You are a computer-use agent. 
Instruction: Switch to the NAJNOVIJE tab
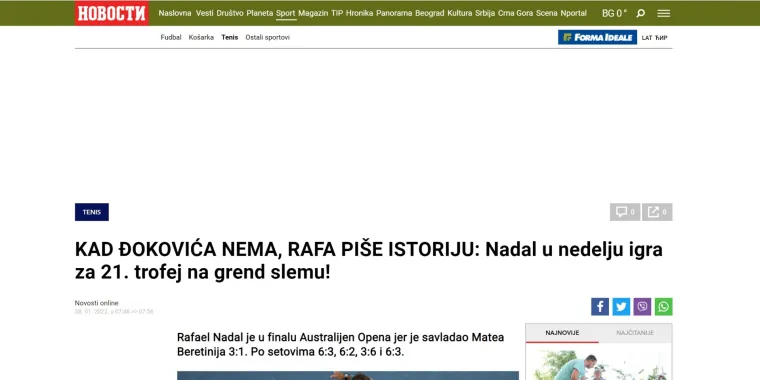(x=562, y=333)
